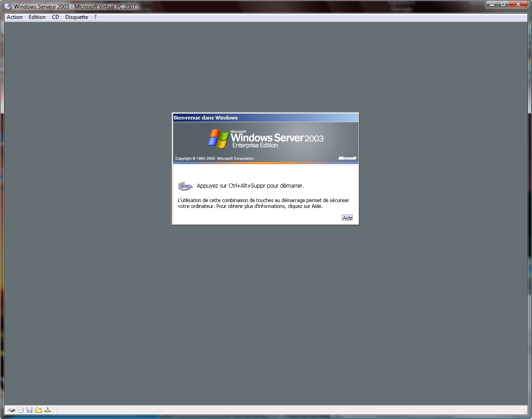Click the CD drive status icon
Viewport: 532px width, 419px height.
tap(21, 410)
